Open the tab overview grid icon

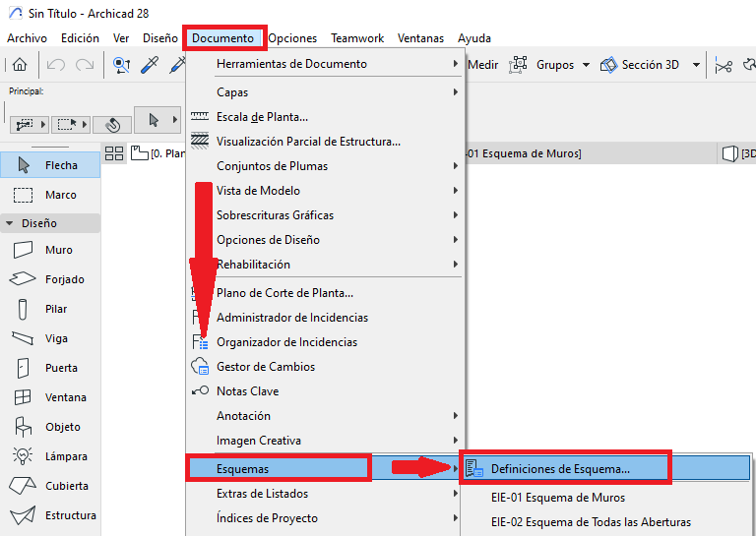pyautogui.click(x=114, y=153)
